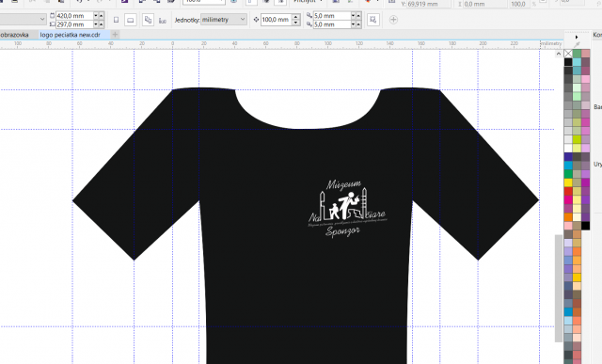This screenshot has height=364, width=602.
Task: Expand the page size preset dropdown
Action: (x=23, y=19)
